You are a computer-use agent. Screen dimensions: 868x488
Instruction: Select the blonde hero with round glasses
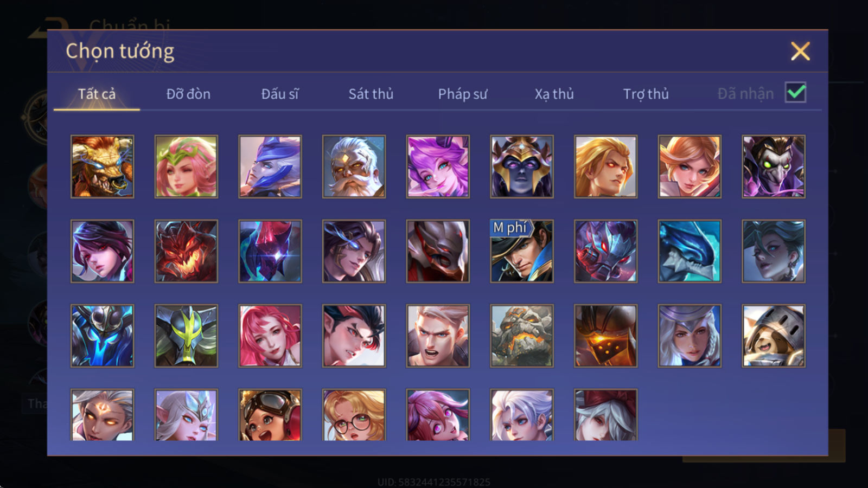[354, 415]
